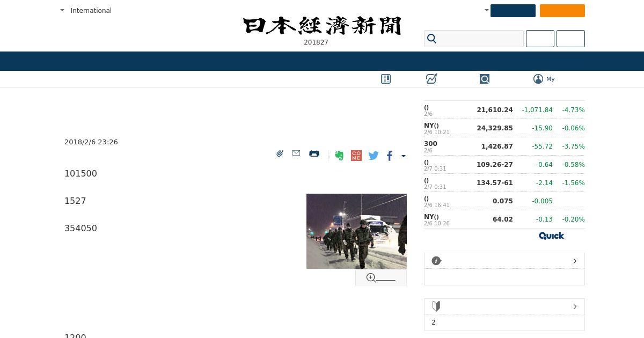Click the article timestamp 2018/2/6 23:26
This screenshot has height=338, width=644.
click(91, 142)
